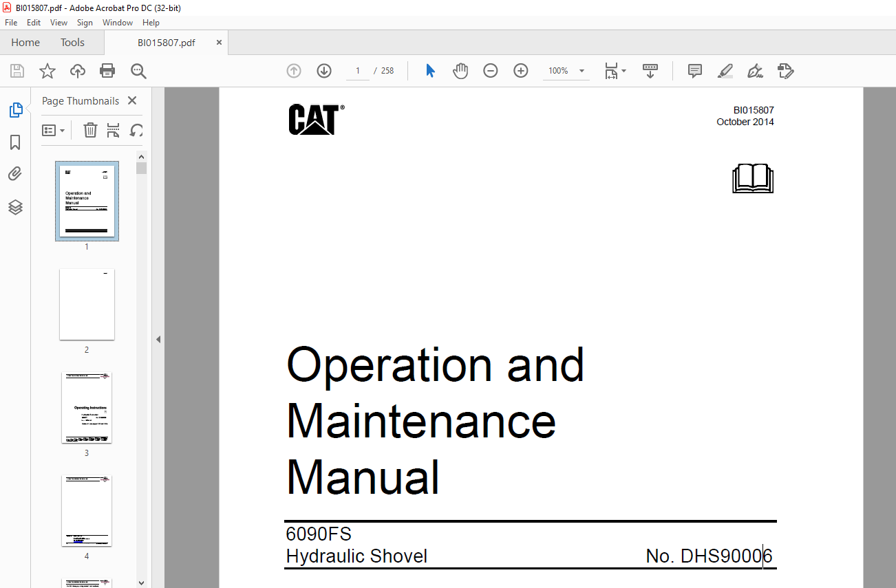Open the File menu
896x588 pixels.
click(11, 23)
